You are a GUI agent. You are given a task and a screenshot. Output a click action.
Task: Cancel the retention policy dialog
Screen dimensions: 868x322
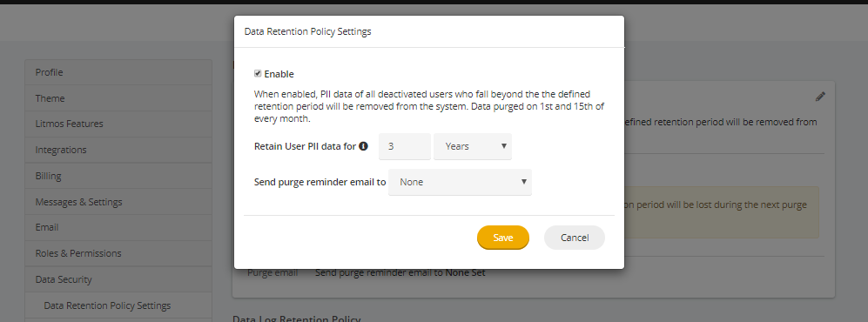pyautogui.click(x=575, y=238)
